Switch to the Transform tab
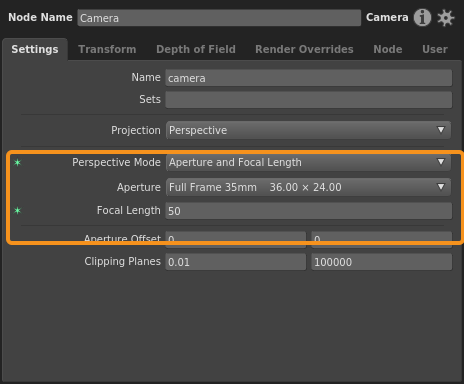 107,49
